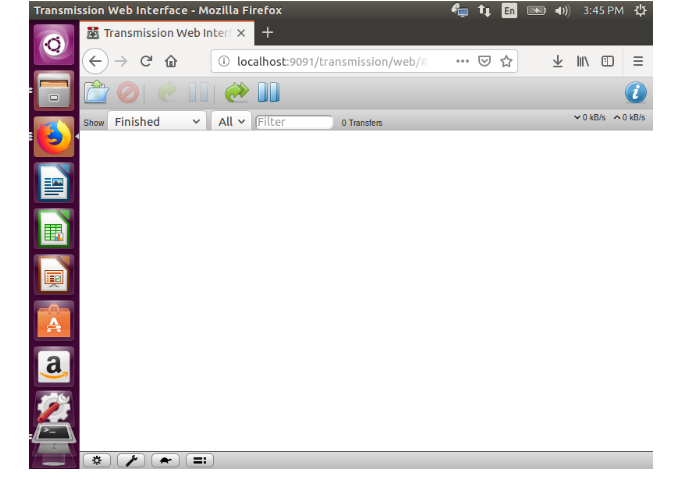
Task: Open a torrent file with folder icon
Action: [96, 92]
